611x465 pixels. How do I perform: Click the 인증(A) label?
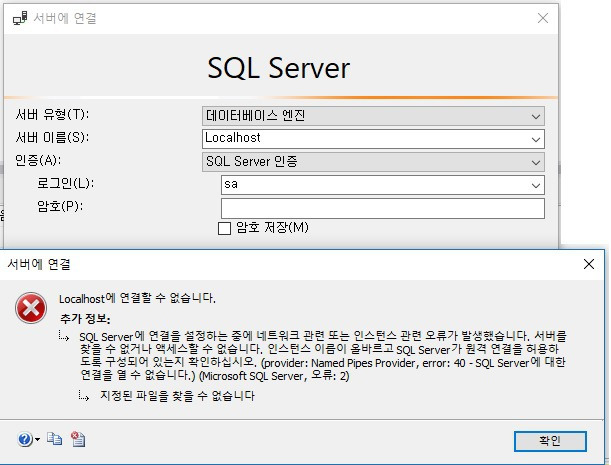click(x=38, y=160)
